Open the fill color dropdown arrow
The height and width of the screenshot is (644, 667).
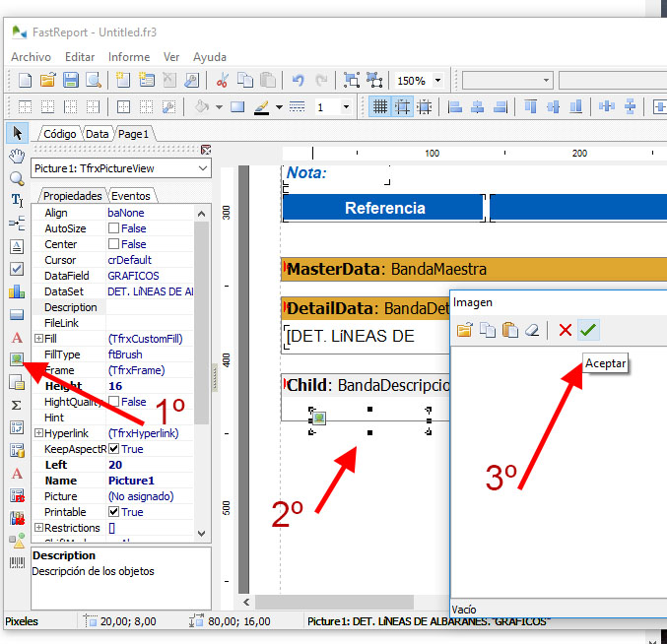[219, 107]
